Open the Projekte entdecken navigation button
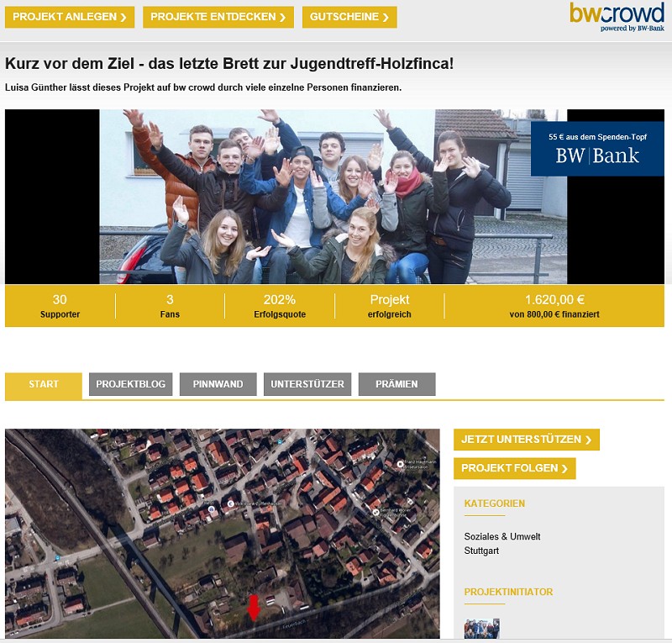672x643 pixels. (x=218, y=17)
